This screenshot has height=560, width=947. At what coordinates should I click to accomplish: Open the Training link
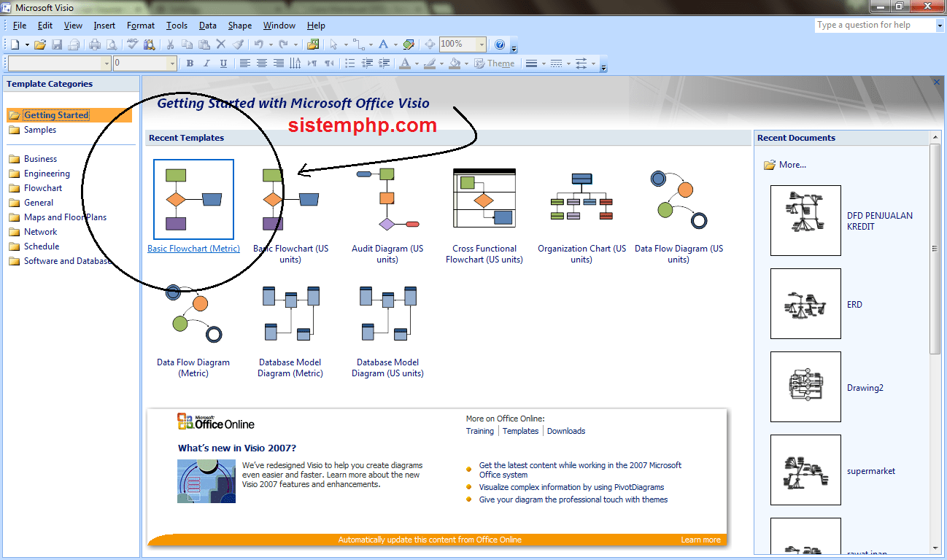(480, 431)
